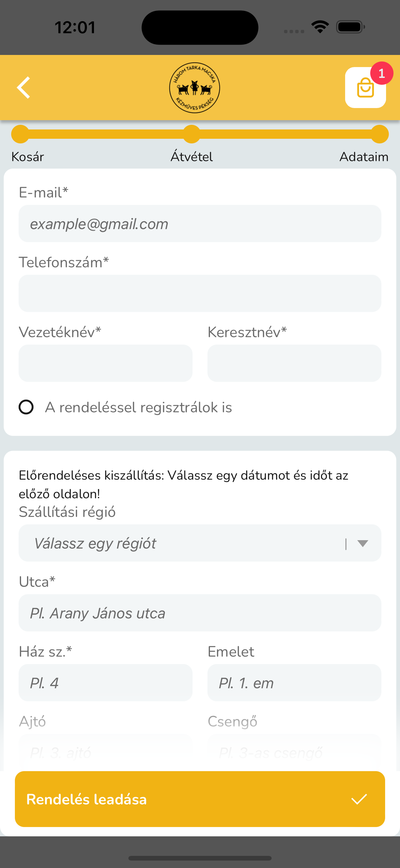Open the shopping bag cart icon
The width and height of the screenshot is (400, 868).
coord(365,88)
